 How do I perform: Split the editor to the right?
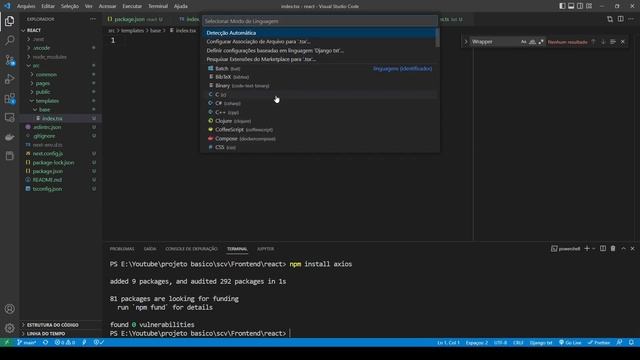coord(620,19)
